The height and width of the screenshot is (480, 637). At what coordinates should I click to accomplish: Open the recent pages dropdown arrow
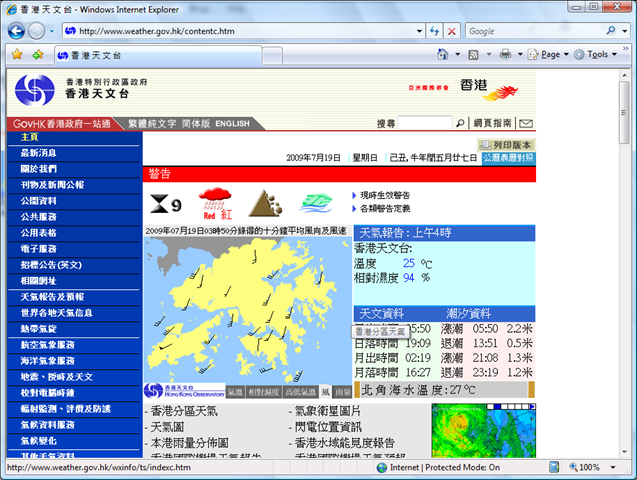pos(52,31)
